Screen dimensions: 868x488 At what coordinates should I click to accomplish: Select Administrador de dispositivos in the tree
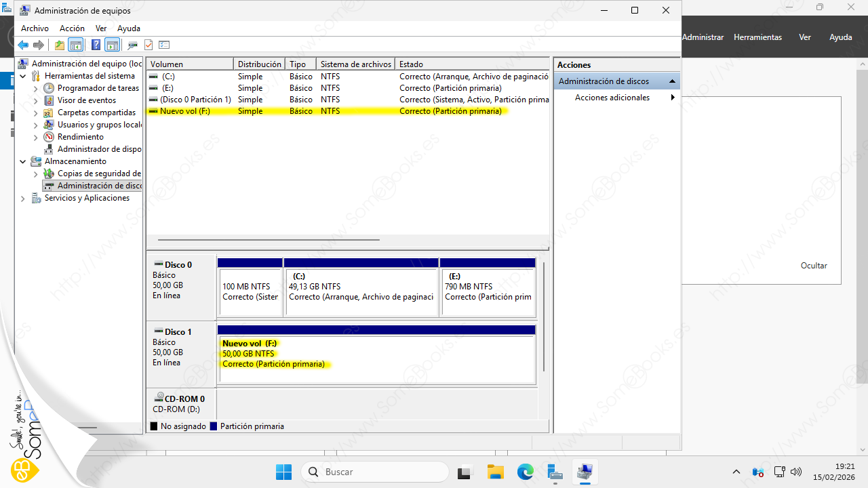(99, 149)
